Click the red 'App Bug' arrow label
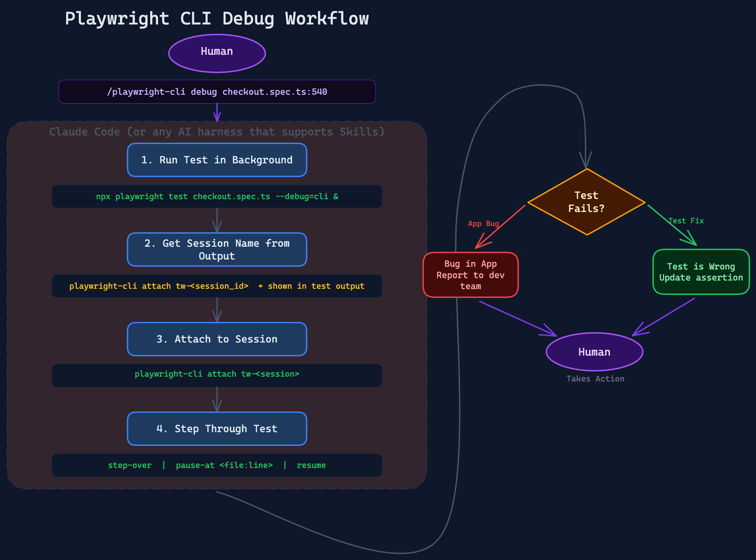This screenshot has height=560, width=756. coord(483,224)
